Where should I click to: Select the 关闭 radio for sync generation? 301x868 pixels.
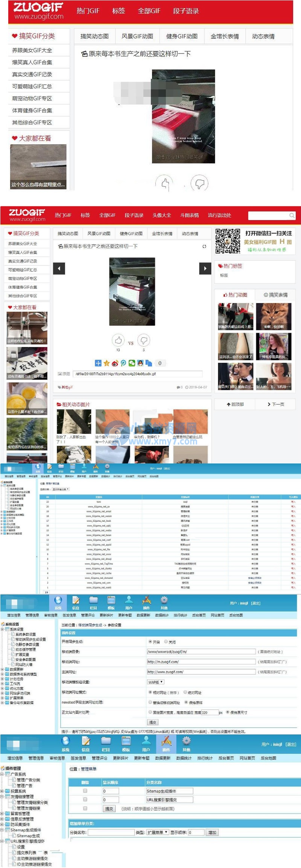(x=166, y=642)
